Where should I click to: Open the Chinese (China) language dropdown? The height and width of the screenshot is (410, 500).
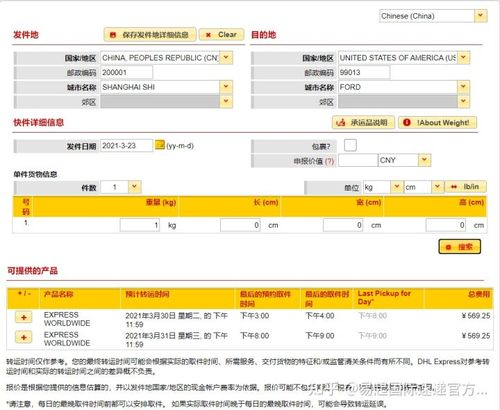click(480, 16)
